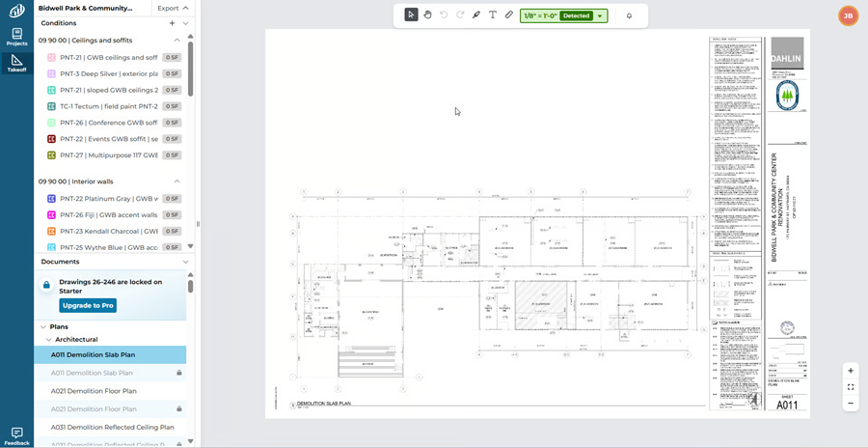Image resolution: width=868 pixels, height=448 pixels.
Task: Click the green Detected scale badge
Action: (577, 16)
